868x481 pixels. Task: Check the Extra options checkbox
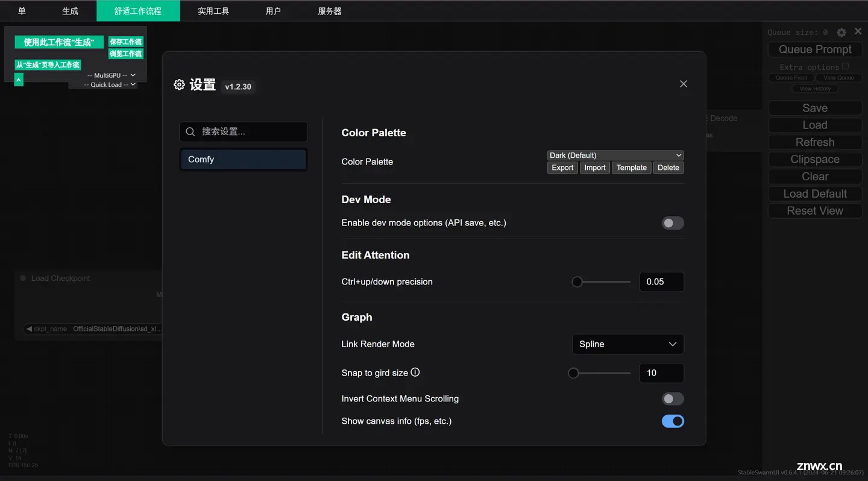coord(845,66)
